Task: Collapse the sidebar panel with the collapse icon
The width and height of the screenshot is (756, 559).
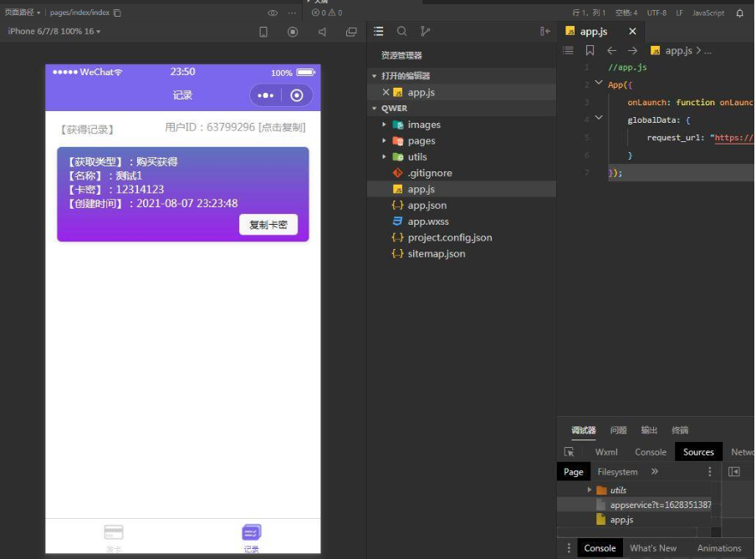Action: click(x=545, y=32)
